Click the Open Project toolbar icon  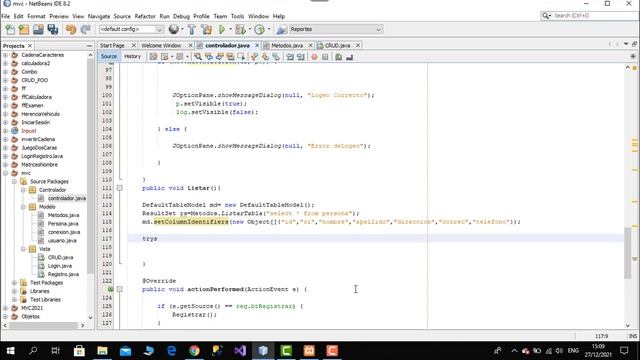tap(38, 29)
